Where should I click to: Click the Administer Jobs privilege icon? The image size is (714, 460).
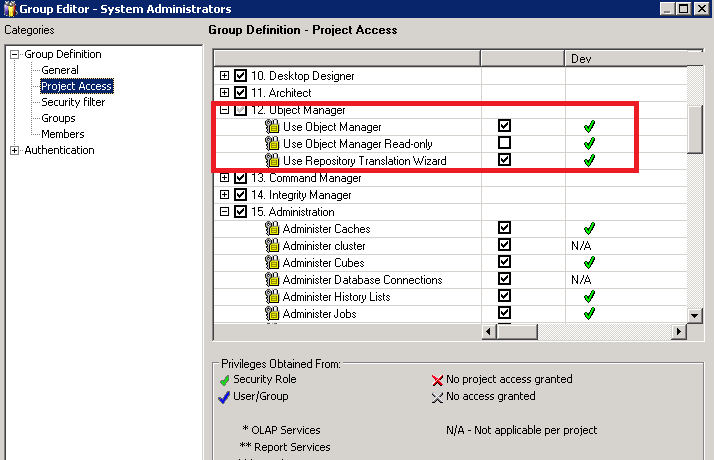coord(272,314)
